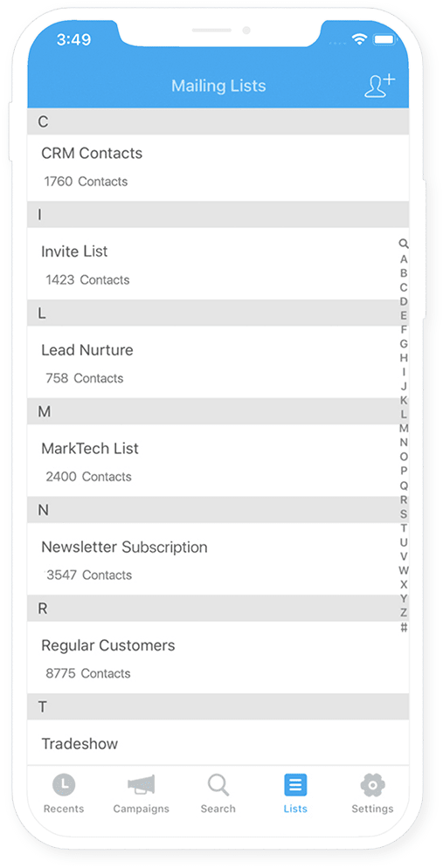Image resolution: width=443 pixels, height=868 pixels.
Task: Open the MarkTech List entry
Action: click(218, 460)
